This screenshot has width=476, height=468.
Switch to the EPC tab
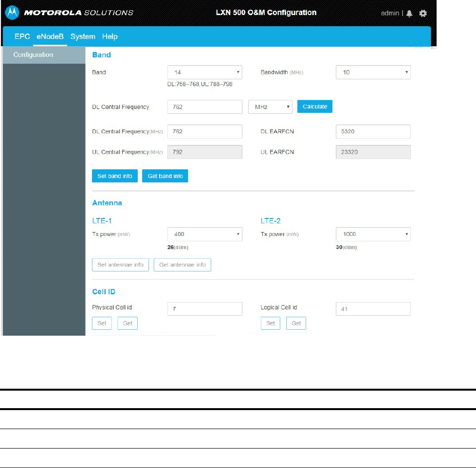pos(22,36)
